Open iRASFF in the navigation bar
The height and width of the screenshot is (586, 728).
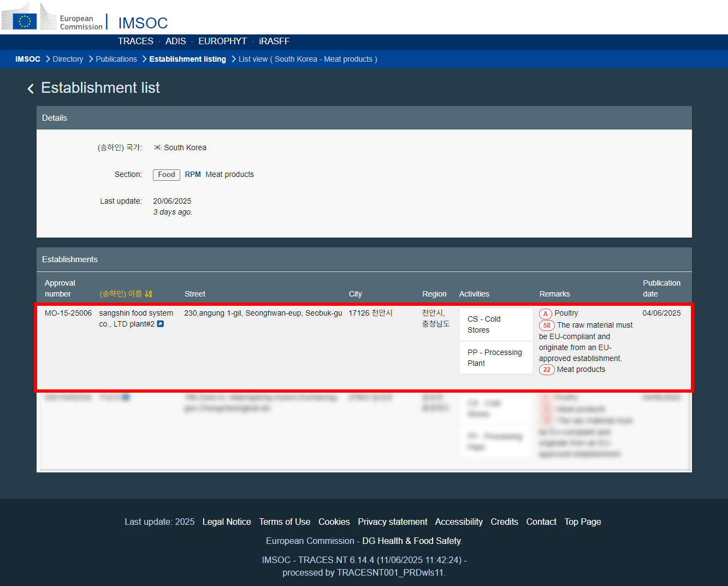point(274,42)
